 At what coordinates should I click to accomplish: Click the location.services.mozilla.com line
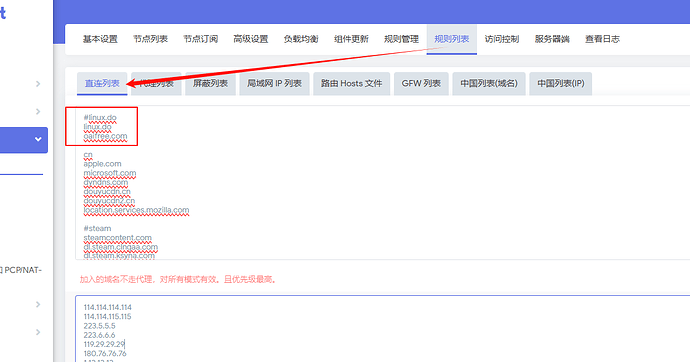click(x=136, y=210)
